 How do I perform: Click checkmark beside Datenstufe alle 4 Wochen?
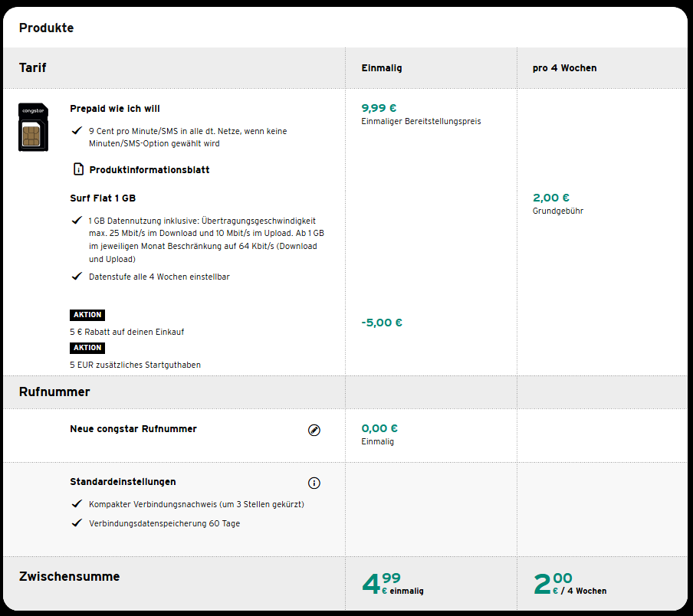[x=77, y=277]
